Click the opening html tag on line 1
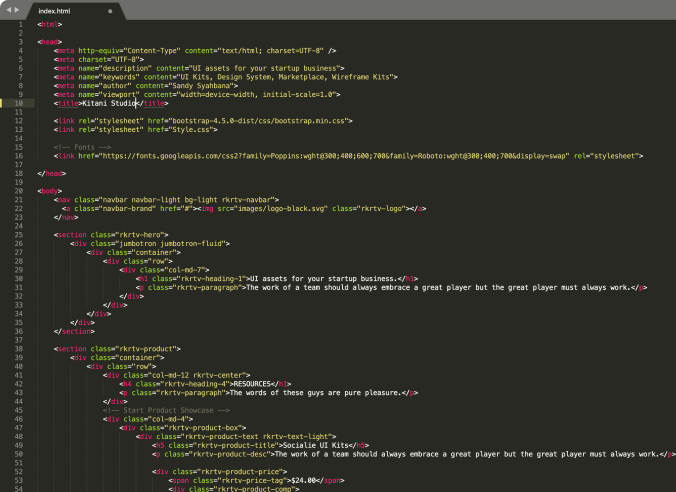The width and height of the screenshot is (676, 492). tap(50, 24)
